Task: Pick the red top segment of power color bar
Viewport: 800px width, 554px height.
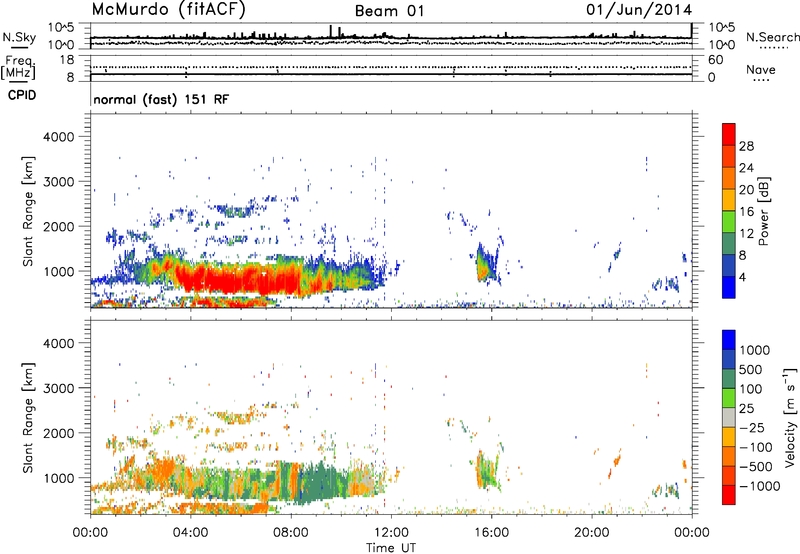Action: tap(729, 134)
